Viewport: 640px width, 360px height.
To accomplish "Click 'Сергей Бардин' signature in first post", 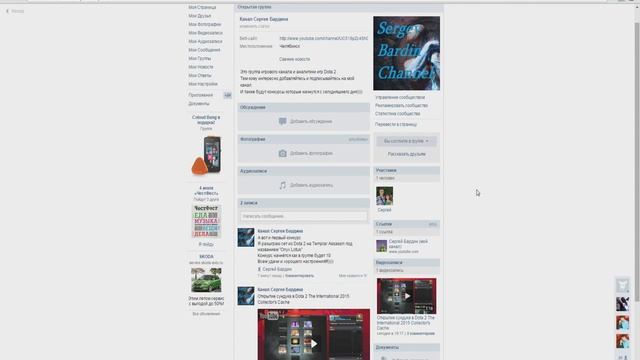I will click(x=277, y=269).
